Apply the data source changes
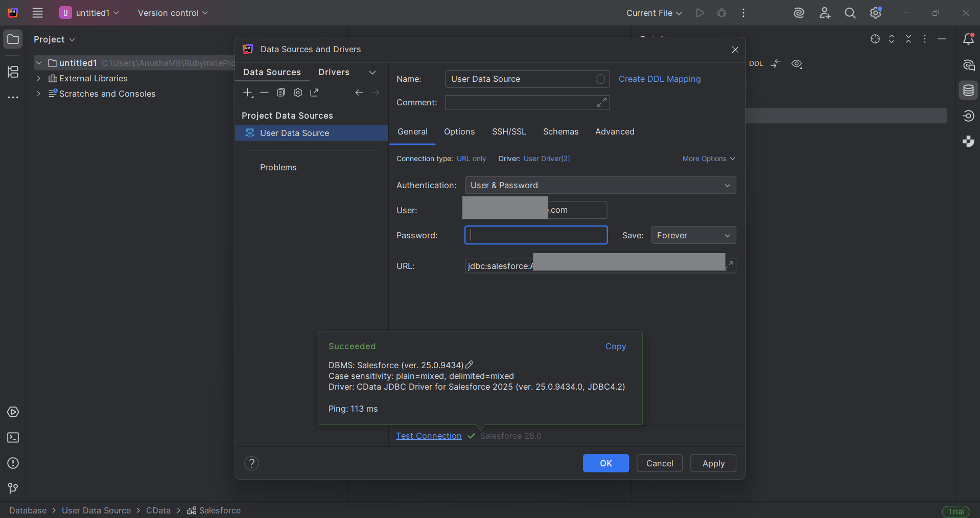Image resolution: width=980 pixels, height=518 pixels. pyautogui.click(x=713, y=463)
